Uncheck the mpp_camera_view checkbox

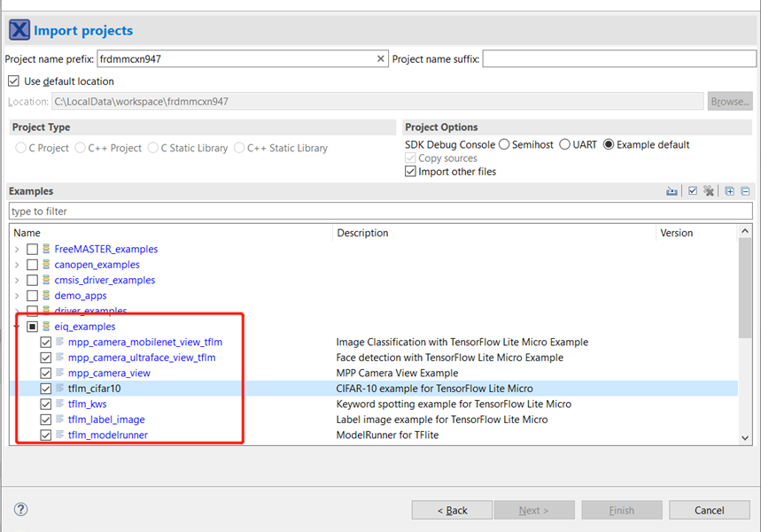pyautogui.click(x=45, y=374)
